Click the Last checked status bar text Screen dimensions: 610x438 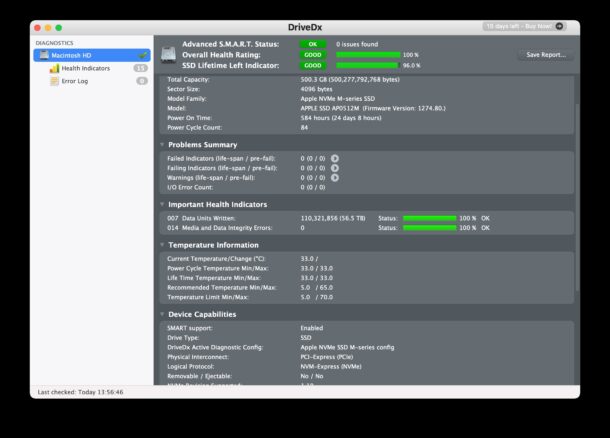pos(81,392)
